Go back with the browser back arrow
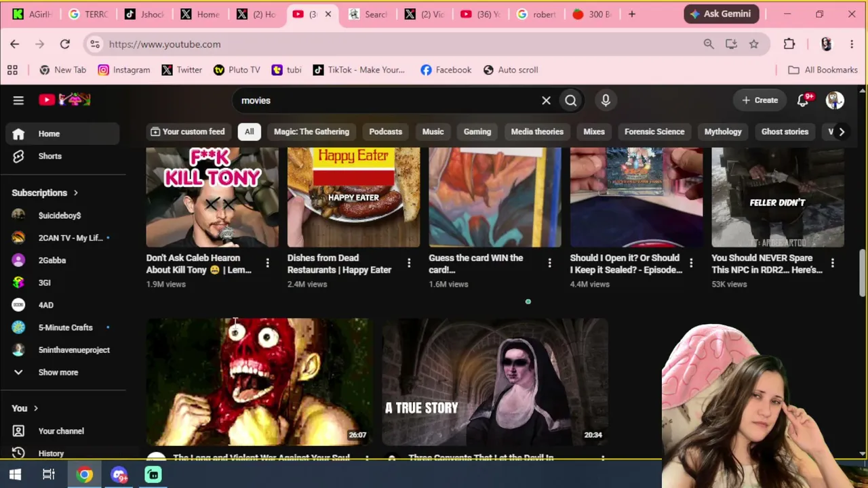The height and width of the screenshot is (488, 868). pos(15,44)
